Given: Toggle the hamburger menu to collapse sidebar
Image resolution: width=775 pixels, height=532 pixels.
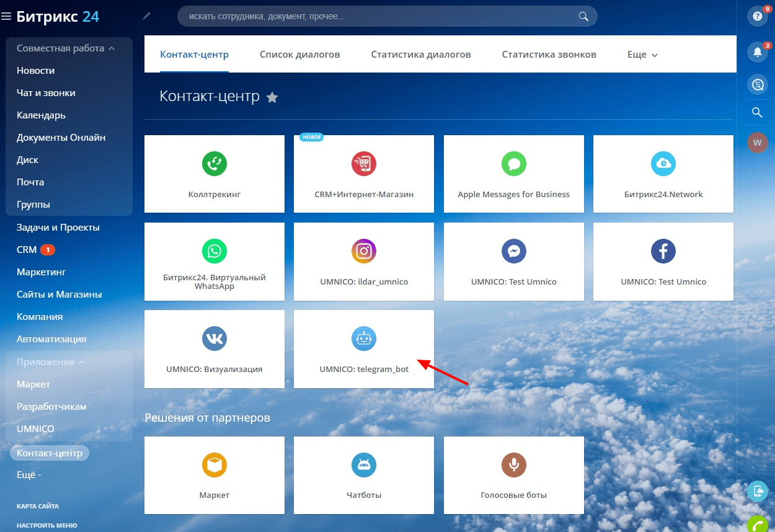Looking at the screenshot, I should point(6,17).
